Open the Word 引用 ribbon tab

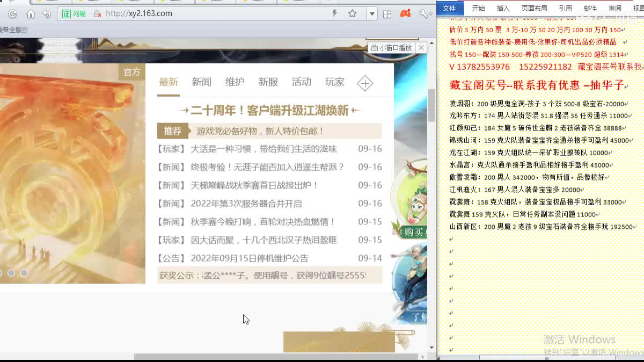tap(565, 8)
